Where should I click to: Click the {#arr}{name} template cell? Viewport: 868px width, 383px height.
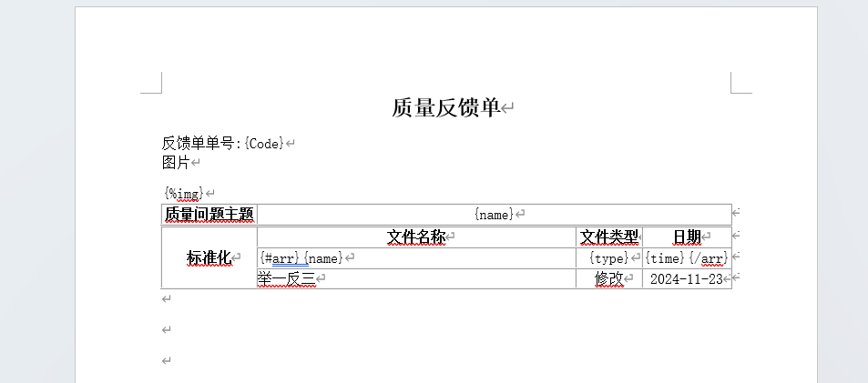tap(416, 258)
